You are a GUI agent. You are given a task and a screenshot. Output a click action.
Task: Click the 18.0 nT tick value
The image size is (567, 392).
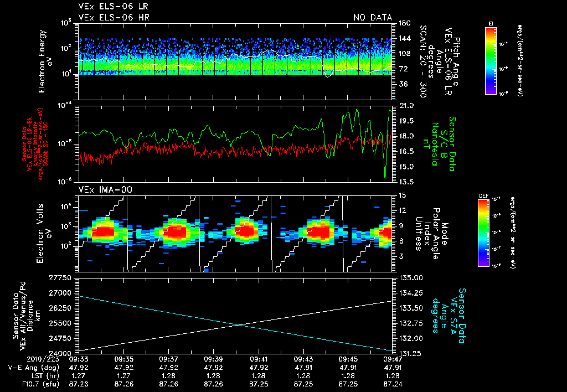point(406,136)
